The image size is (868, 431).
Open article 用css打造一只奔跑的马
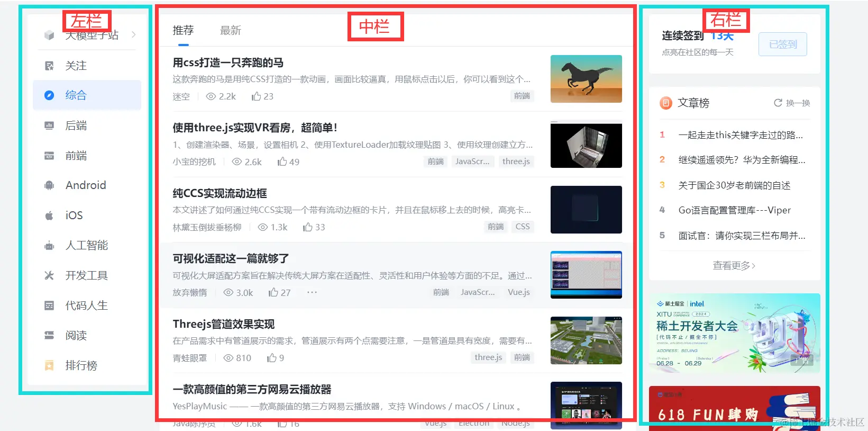point(228,62)
